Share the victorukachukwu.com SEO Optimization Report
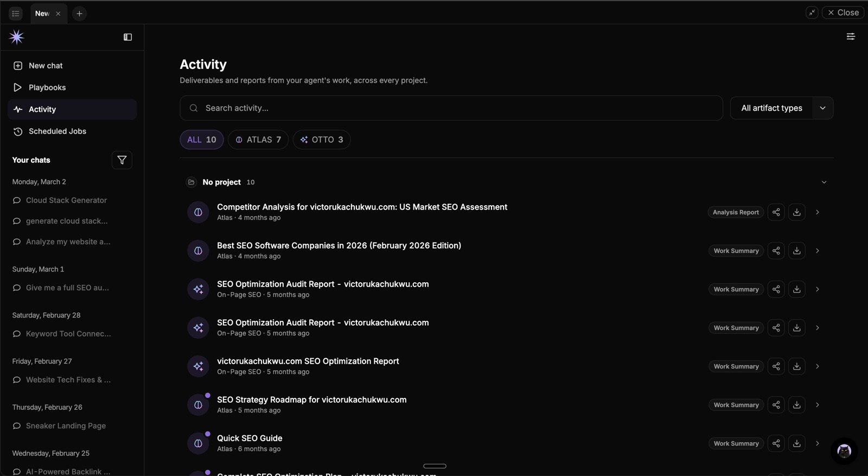The image size is (868, 476). (x=776, y=366)
